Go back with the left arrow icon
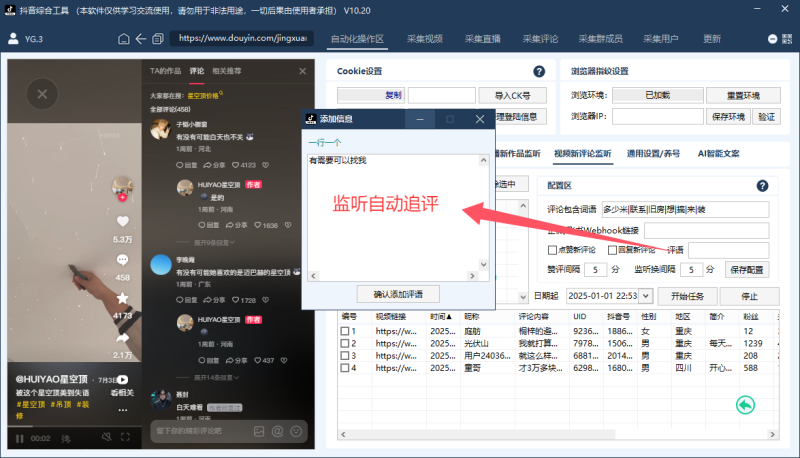The image size is (800, 458). point(141,39)
